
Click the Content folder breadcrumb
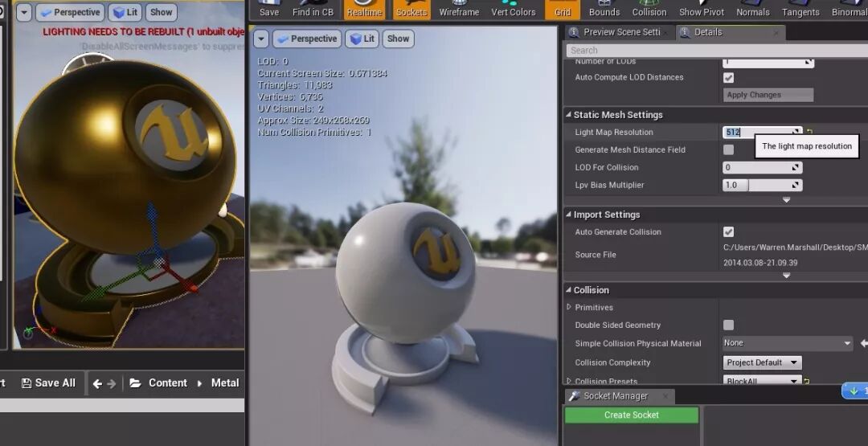(x=168, y=383)
